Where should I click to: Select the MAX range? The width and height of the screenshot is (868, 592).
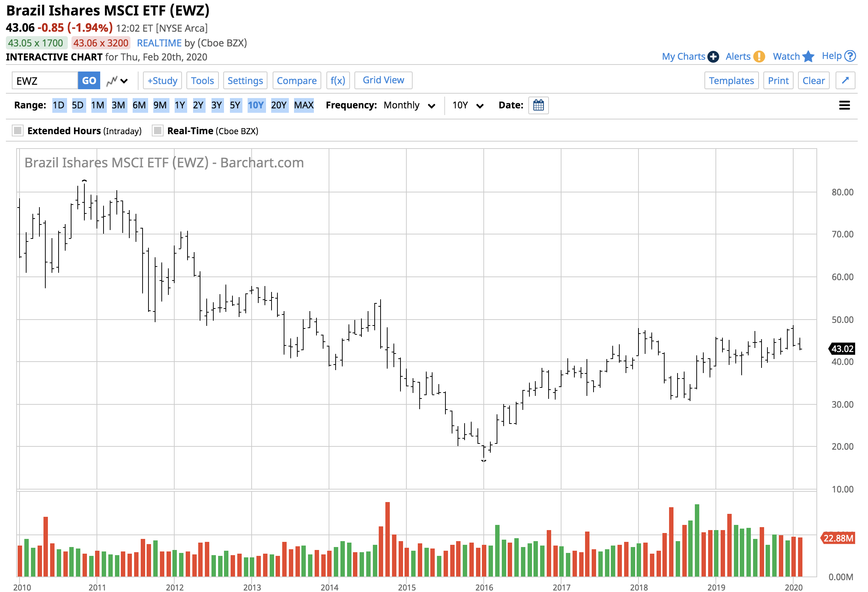(304, 105)
